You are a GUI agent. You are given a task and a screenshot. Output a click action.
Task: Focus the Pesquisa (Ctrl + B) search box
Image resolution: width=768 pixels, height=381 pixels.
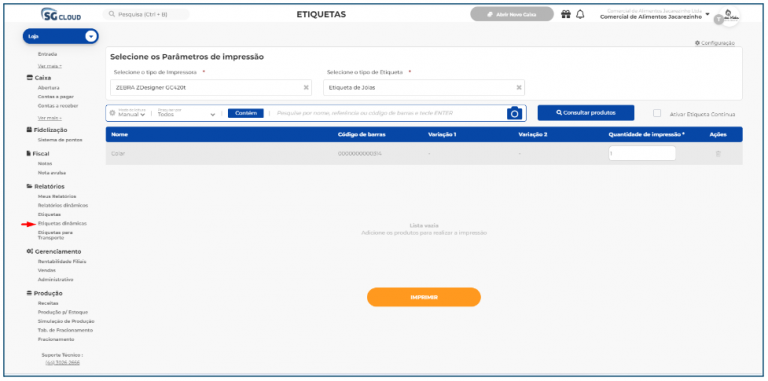(x=146, y=14)
